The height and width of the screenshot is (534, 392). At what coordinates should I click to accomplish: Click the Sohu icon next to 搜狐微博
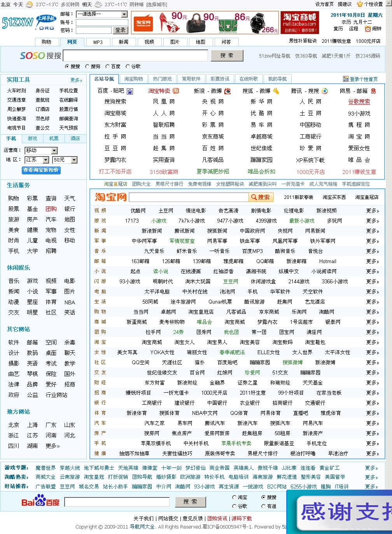(276, 91)
